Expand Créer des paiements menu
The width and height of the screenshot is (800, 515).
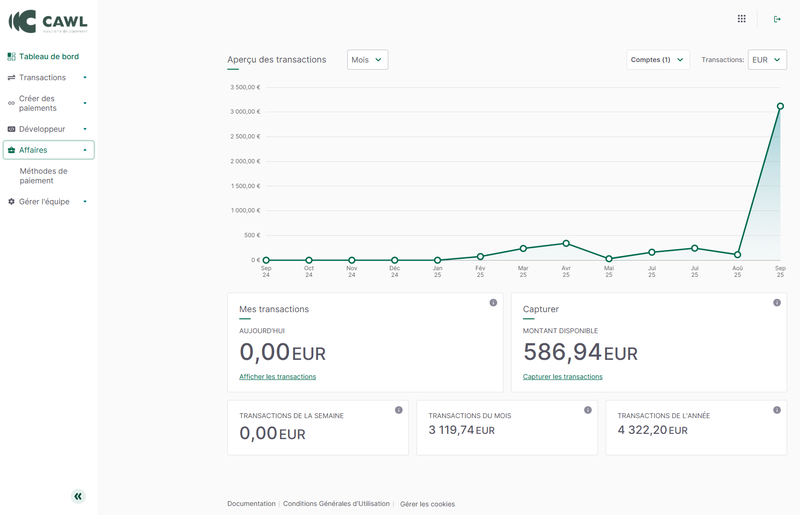[x=48, y=103]
